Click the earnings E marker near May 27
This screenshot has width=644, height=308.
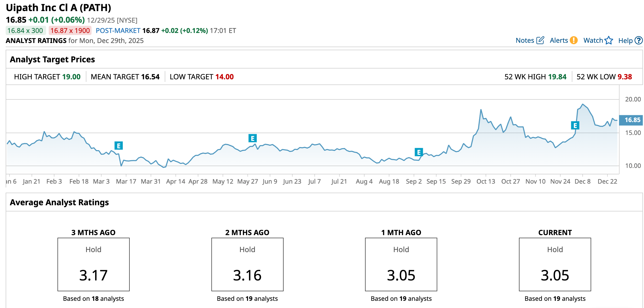point(253,138)
